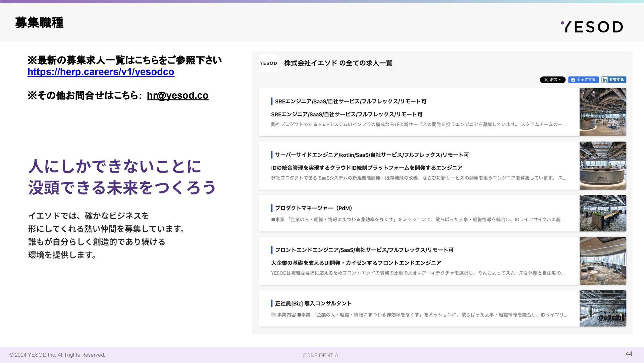Screen dimensions: 644x363
Task: Click the SRE job office photo thumbnail
Action: pos(602,112)
